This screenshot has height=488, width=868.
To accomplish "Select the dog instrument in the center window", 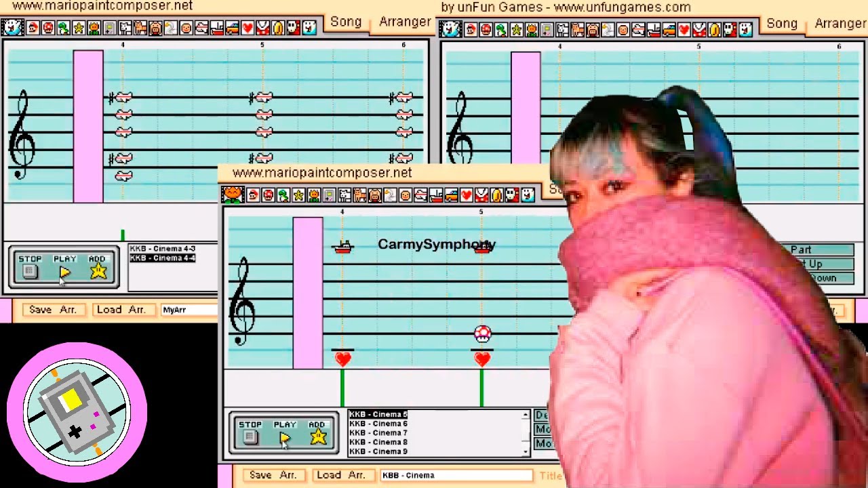I will click(344, 195).
